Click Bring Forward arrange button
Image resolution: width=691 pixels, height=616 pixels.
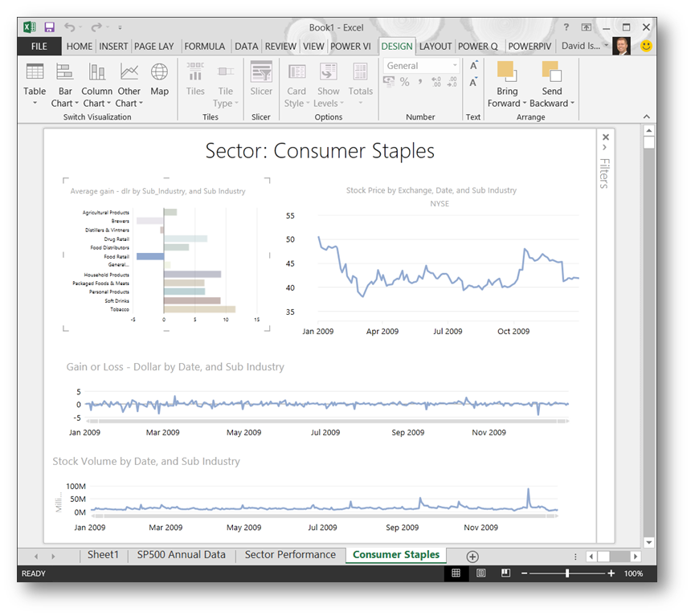(507, 84)
